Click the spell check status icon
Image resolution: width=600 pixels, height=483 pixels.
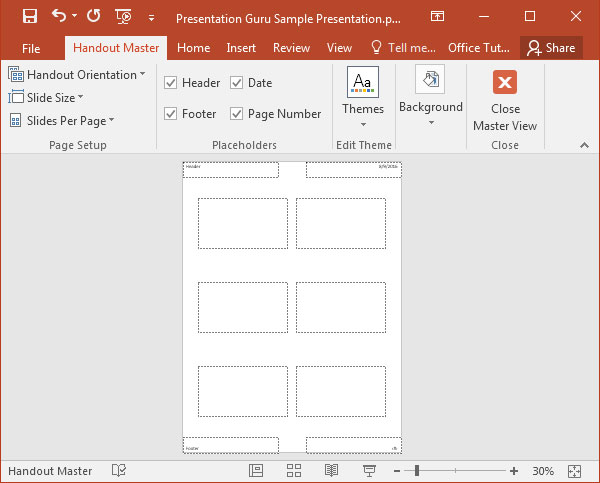[119, 471]
